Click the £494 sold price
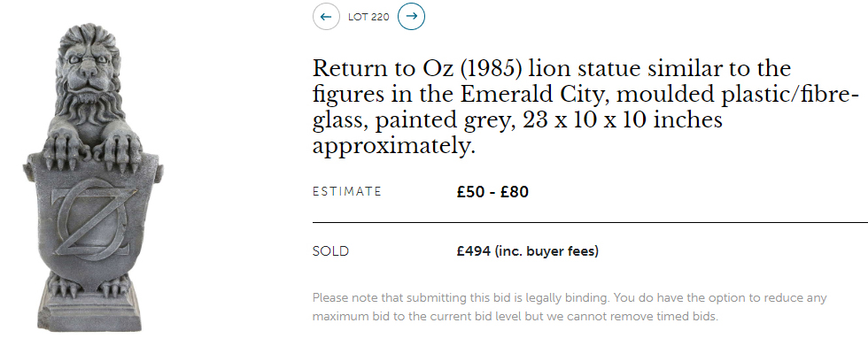 click(x=474, y=251)
